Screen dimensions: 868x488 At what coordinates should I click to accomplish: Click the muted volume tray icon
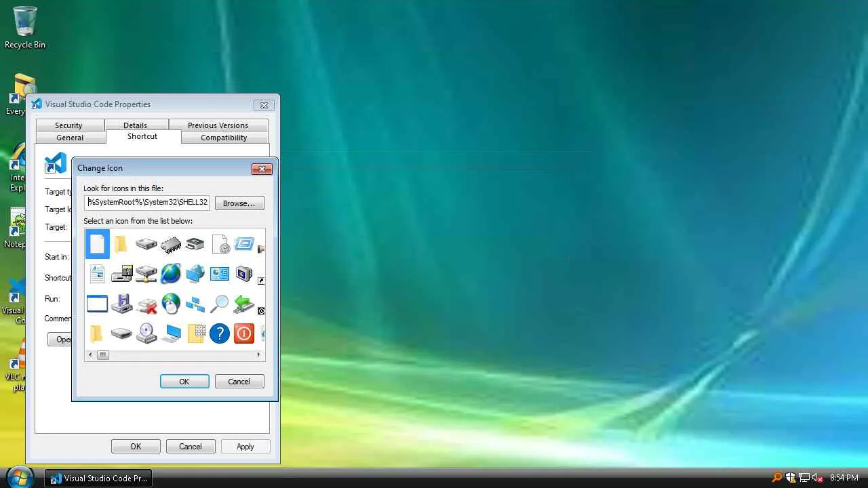818,478
